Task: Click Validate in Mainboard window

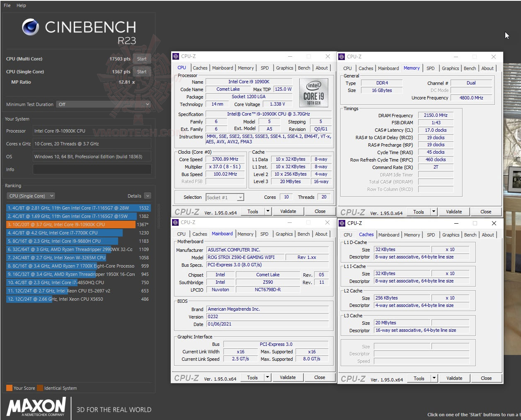Action: click(288, 377)
